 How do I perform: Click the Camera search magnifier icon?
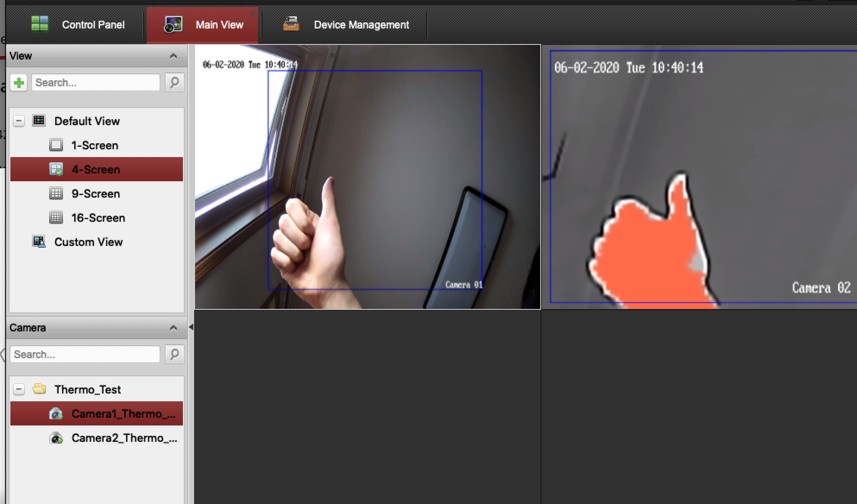[174, 354]
